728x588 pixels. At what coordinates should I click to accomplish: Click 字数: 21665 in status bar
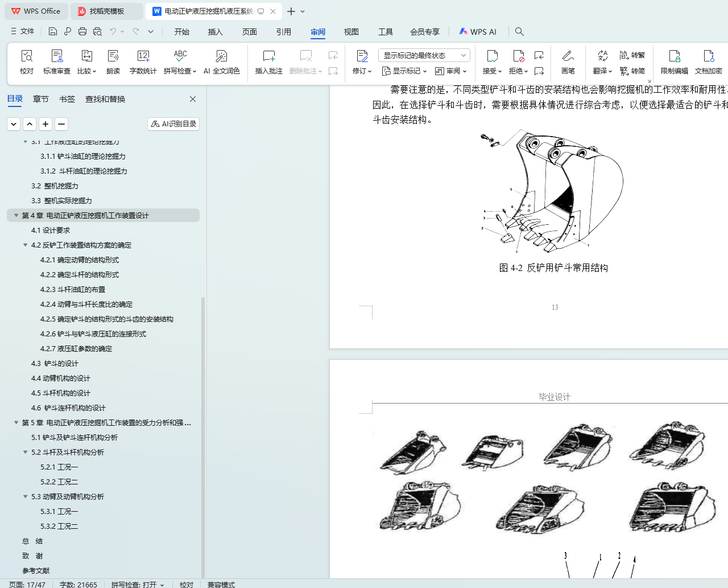pyautogui.click(x=78, y=585)
